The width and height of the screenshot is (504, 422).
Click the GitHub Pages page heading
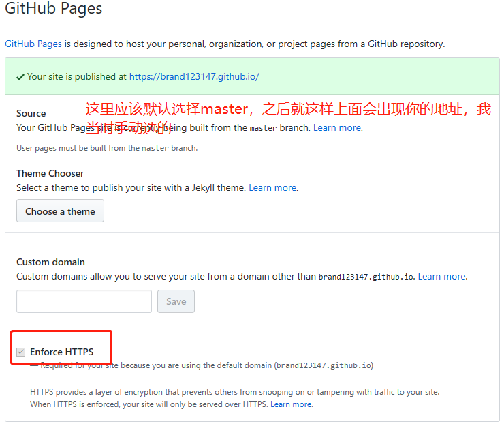coord(53,7)
